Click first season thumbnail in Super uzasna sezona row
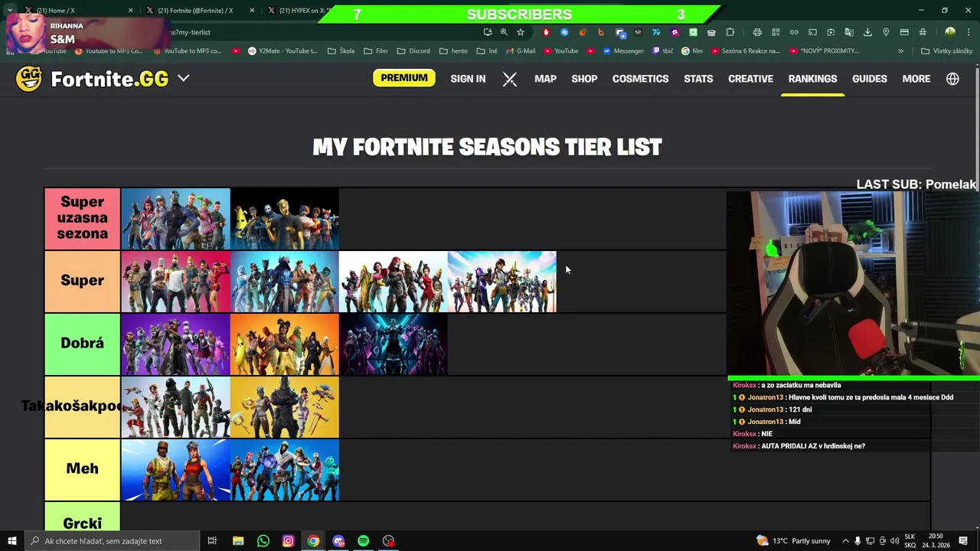This screenshot has height=551, width=980. (x=175, y=219)
